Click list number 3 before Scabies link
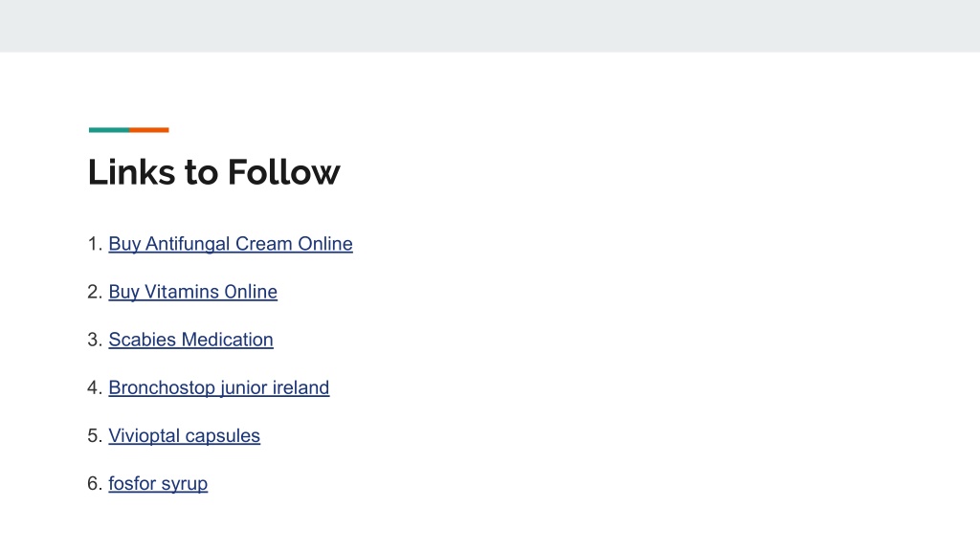The height and width of the screenshot is (551, 980). pos(95,340)
